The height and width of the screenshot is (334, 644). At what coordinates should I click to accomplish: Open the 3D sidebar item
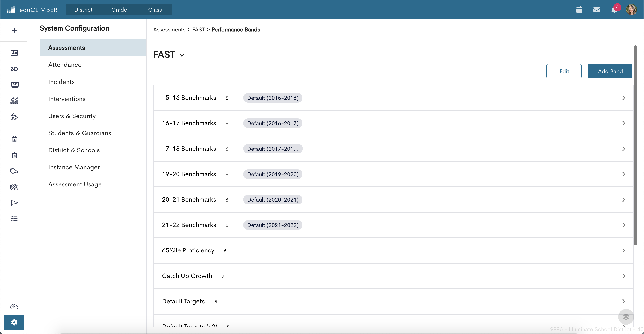(14, 69)
